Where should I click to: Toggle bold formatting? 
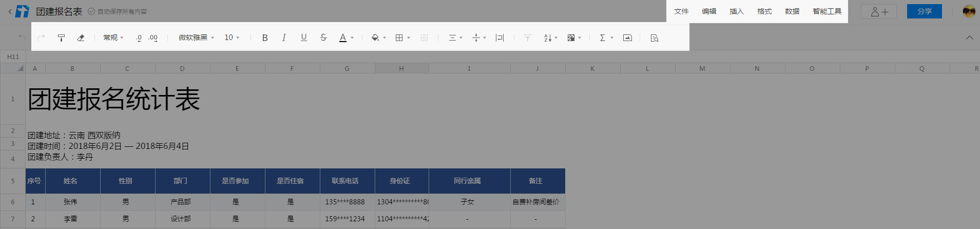coord(265,37)
